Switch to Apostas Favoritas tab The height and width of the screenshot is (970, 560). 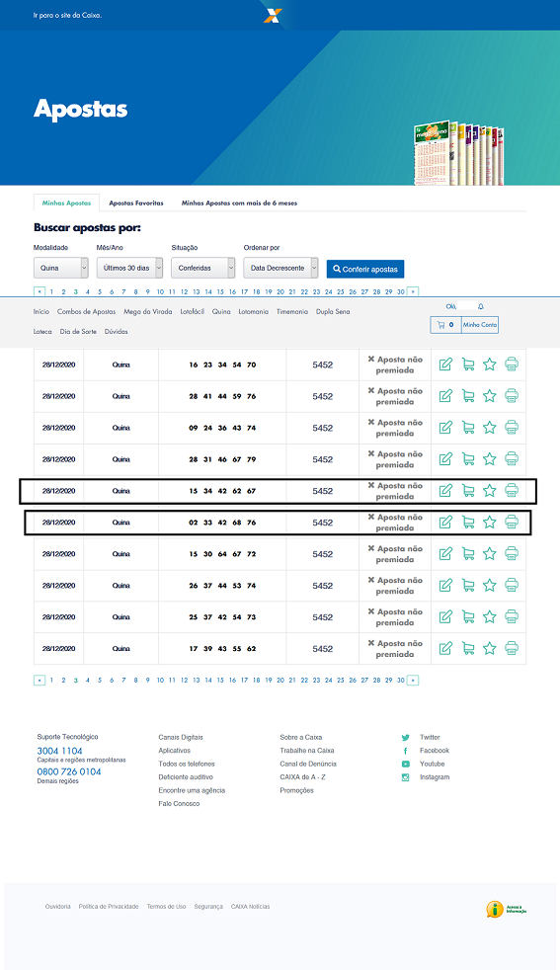(x=136, y=202)
